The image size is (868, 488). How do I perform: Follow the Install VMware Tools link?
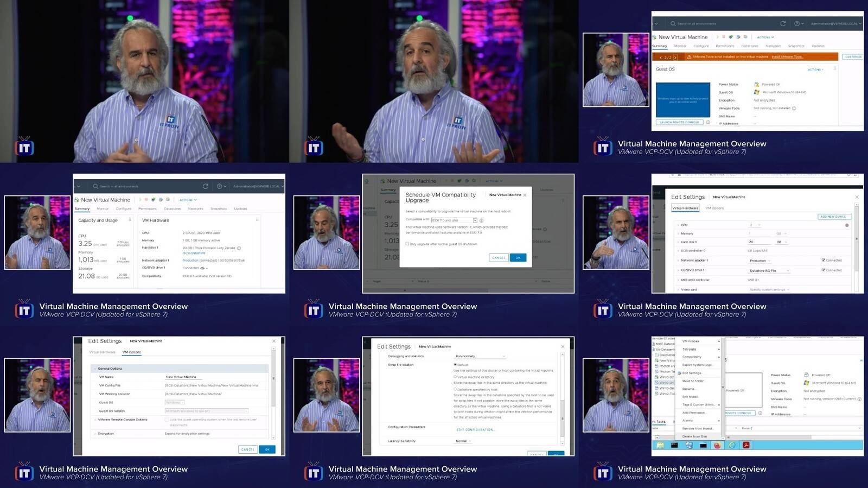[x=787, y=56]
